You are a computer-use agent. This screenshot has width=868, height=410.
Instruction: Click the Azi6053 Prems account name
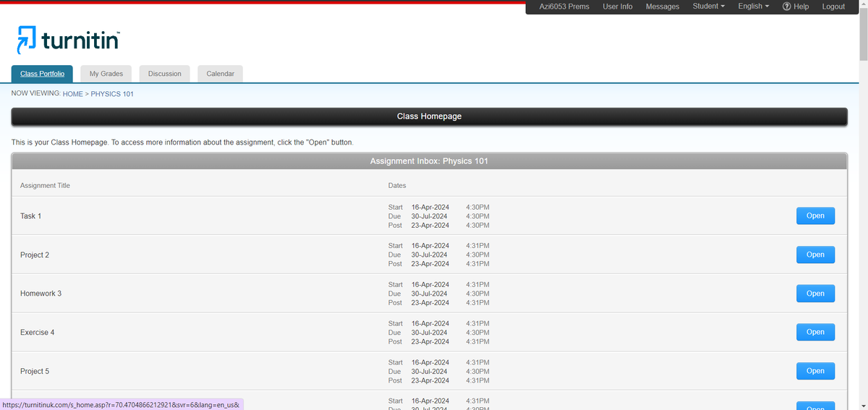click(x=564, y=7)
